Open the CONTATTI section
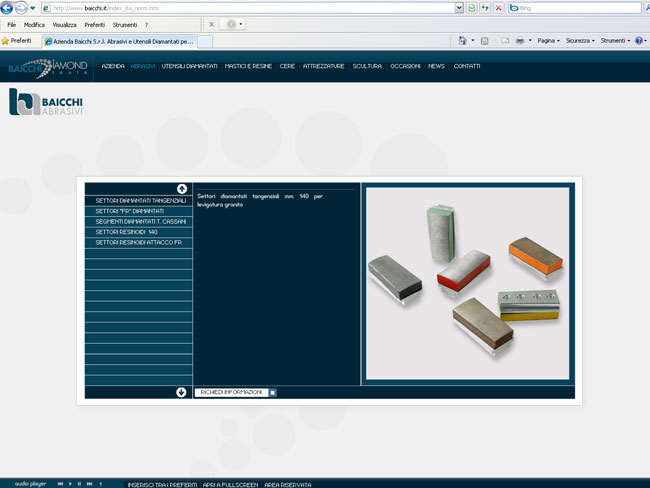The width and height of the screenshot is (650, 488). point(467,66)
